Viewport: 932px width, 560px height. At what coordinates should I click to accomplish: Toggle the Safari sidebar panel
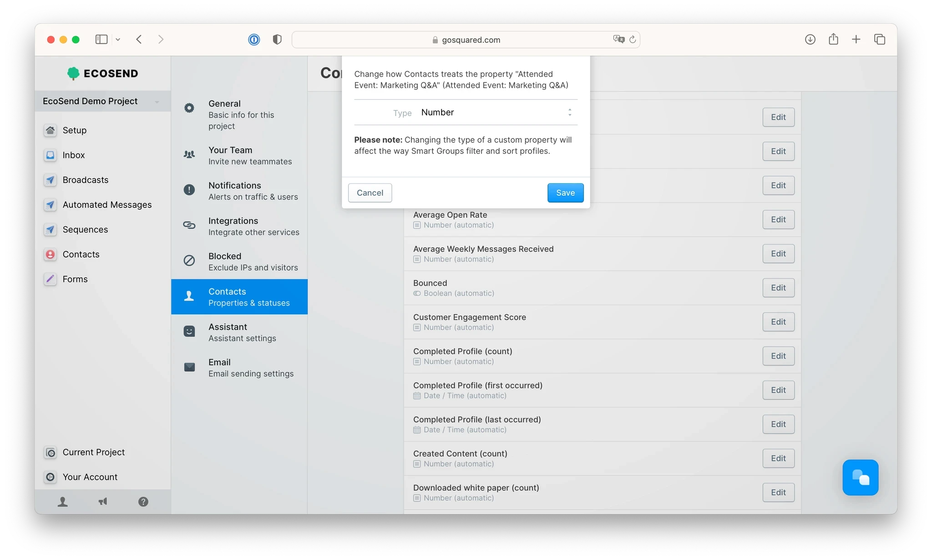click(101, 40)
